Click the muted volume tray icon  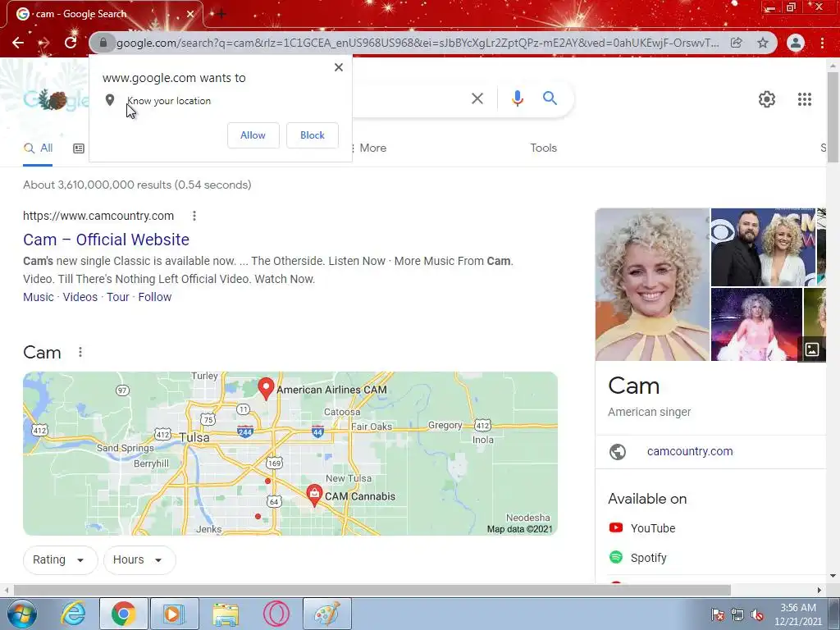click(757, 615)
